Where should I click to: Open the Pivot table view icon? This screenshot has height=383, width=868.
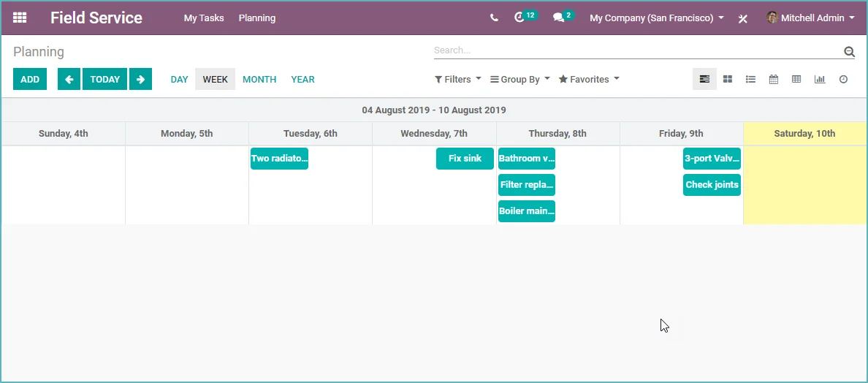tap(796, 79)
